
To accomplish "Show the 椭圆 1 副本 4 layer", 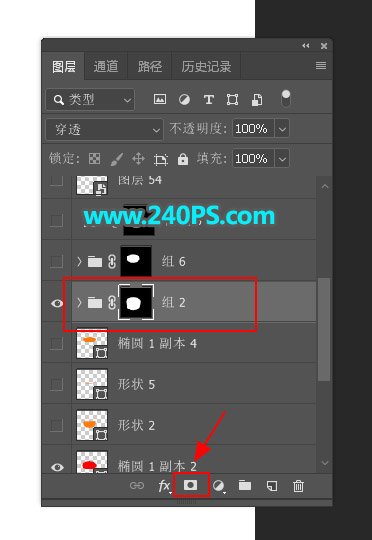I will pos(56,343).
